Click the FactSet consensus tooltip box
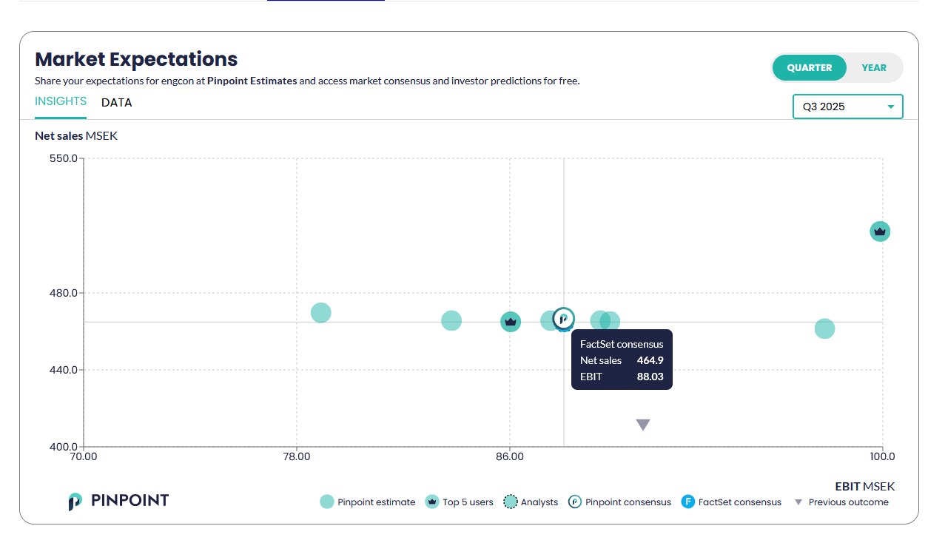The height and width of the screenshot is (560, 945). pyautogui.click(x=622, y=360)
